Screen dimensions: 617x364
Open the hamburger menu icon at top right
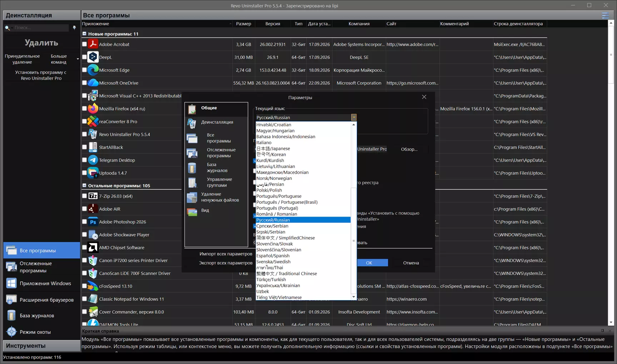click(605, 15)
